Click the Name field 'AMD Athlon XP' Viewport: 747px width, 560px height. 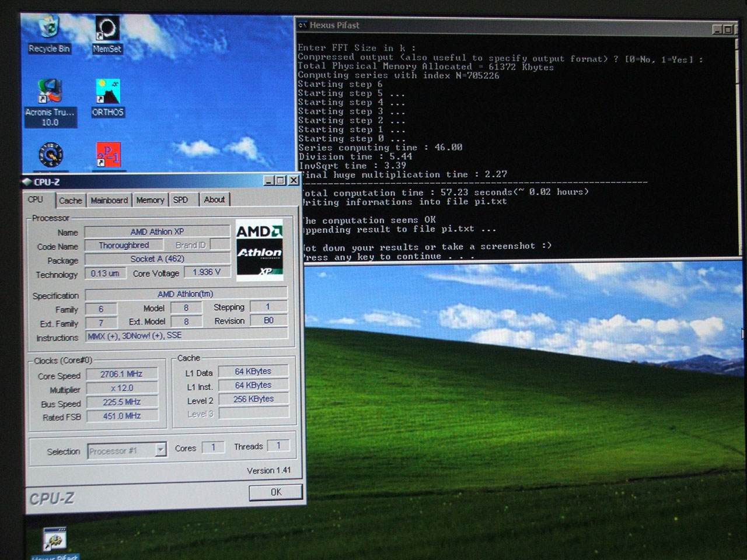[x=158, y=232]
